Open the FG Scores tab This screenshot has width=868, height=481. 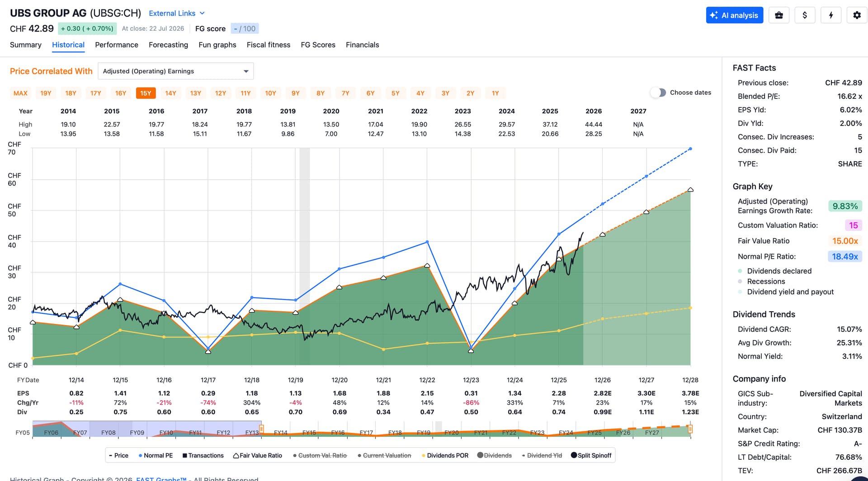pos(318,45)
